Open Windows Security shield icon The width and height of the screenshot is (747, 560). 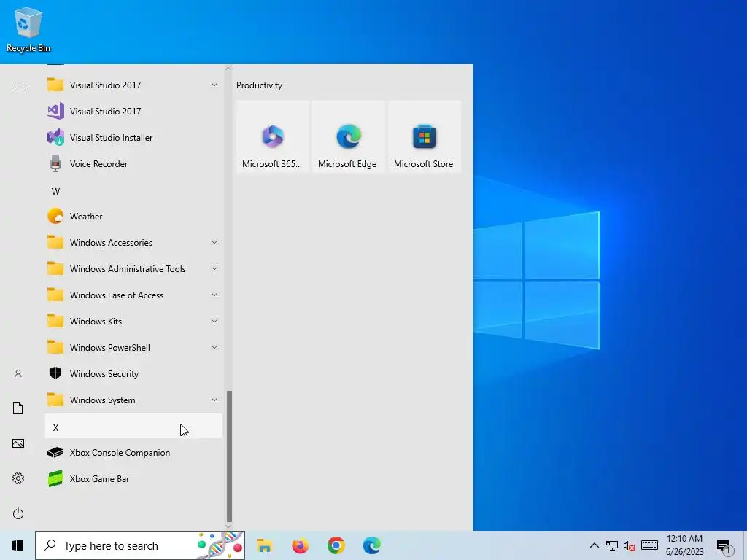point(55,373)
